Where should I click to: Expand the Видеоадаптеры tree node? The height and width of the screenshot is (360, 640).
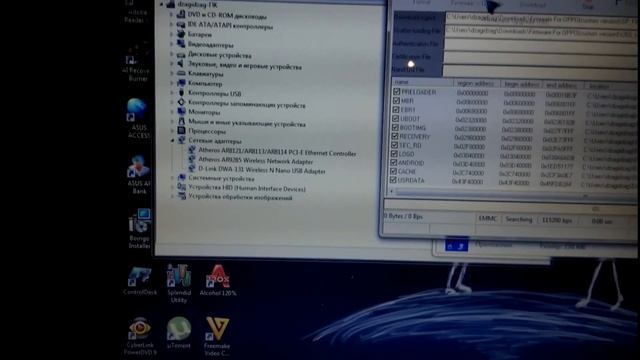tap(171, 44)
